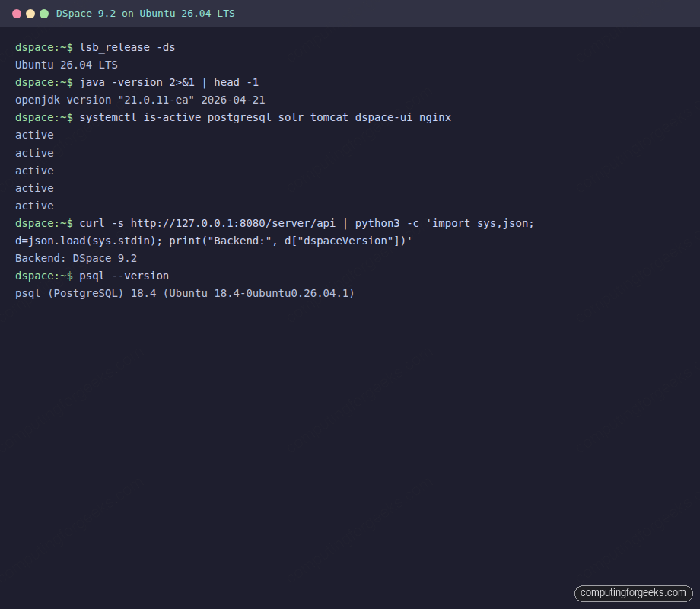
Task: Click the 'psql (PostgreSQL) 18.4' output line
Action: click(185, 294)
